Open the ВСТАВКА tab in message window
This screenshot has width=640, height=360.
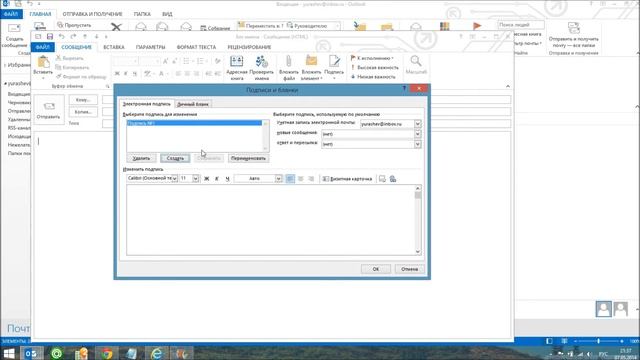pyautogui.click(x=114, y=47)
